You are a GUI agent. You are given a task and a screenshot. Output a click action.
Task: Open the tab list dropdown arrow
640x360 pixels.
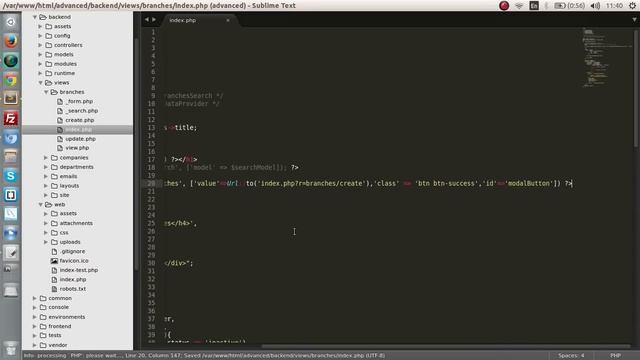point(634,19)
